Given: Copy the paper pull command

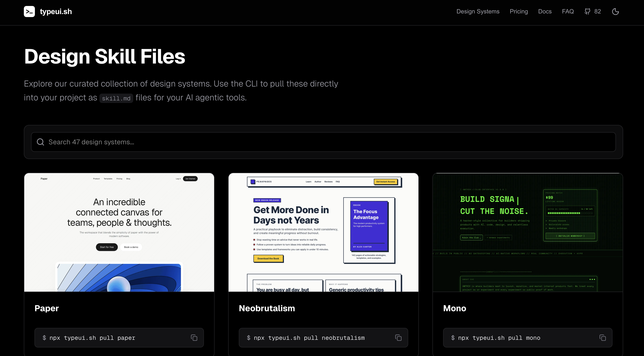Looking at the screenshot, I should [194, 338].
